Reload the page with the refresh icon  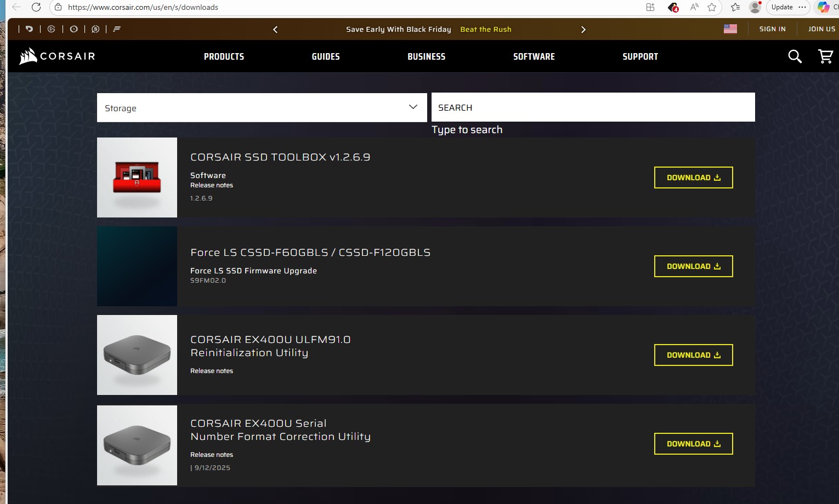pyautogui.click(x=36, y=7)
